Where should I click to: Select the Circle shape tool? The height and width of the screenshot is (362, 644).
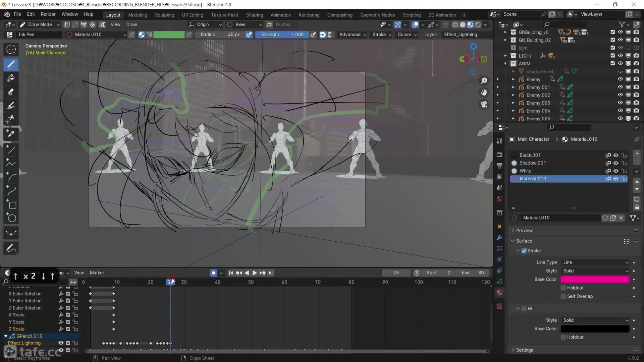tap(12, 218)
